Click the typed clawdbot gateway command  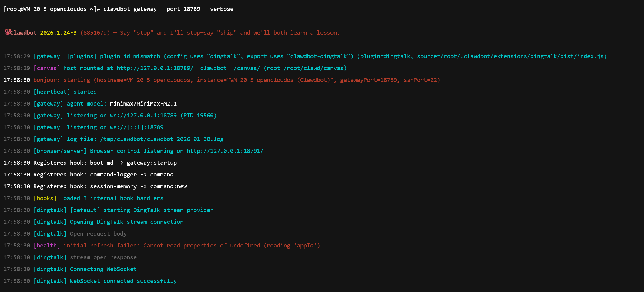168,9
